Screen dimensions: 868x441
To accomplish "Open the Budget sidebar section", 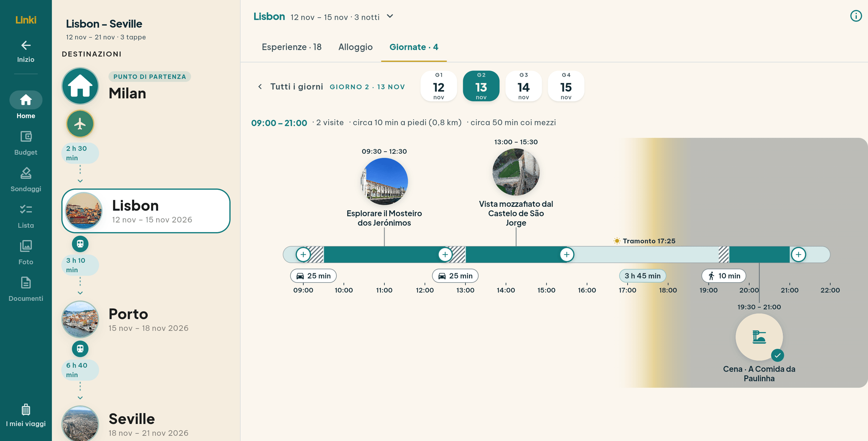I will (x=26, y=143).
